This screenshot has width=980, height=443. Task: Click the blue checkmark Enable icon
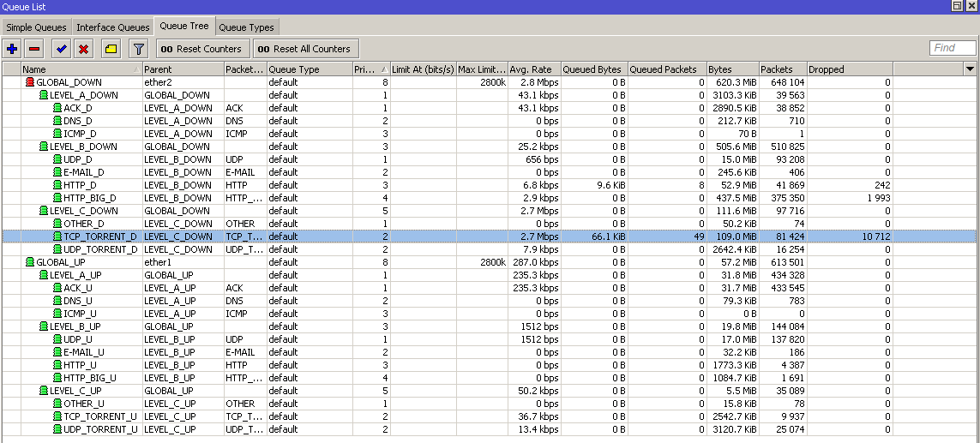[x=61, y=49]
